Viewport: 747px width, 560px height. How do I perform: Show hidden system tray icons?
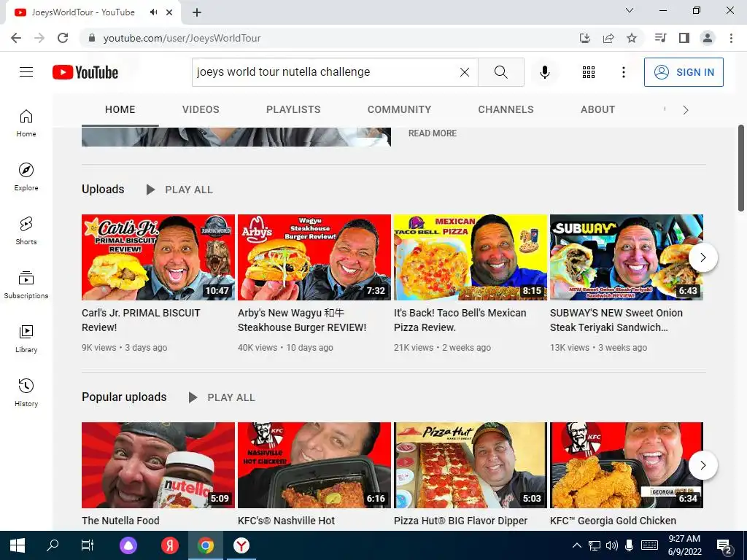click(576, 545)
